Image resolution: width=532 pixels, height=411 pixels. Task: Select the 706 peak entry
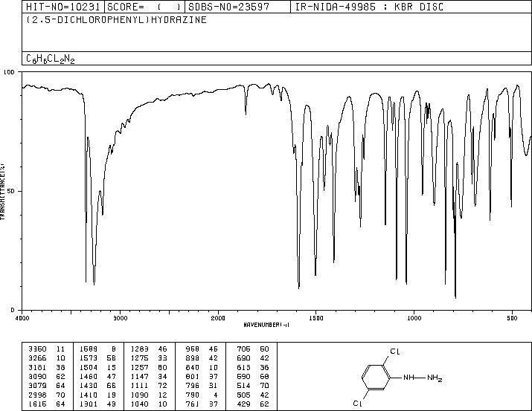[x=253, y=349]
